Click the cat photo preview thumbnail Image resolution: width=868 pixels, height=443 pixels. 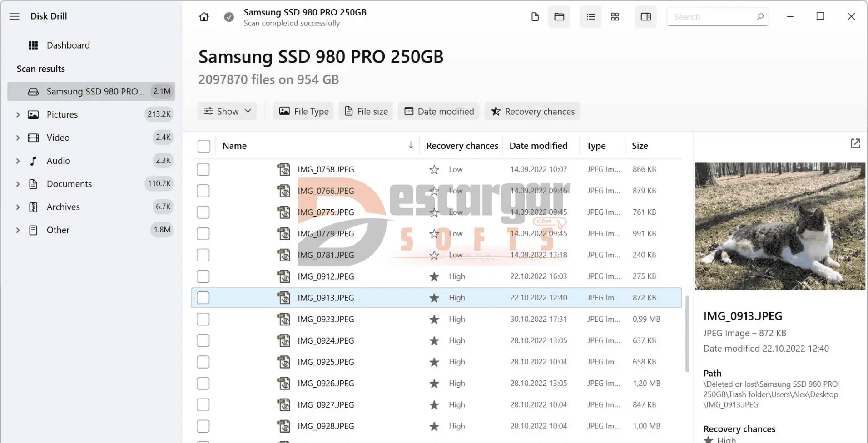coord(780,226)
